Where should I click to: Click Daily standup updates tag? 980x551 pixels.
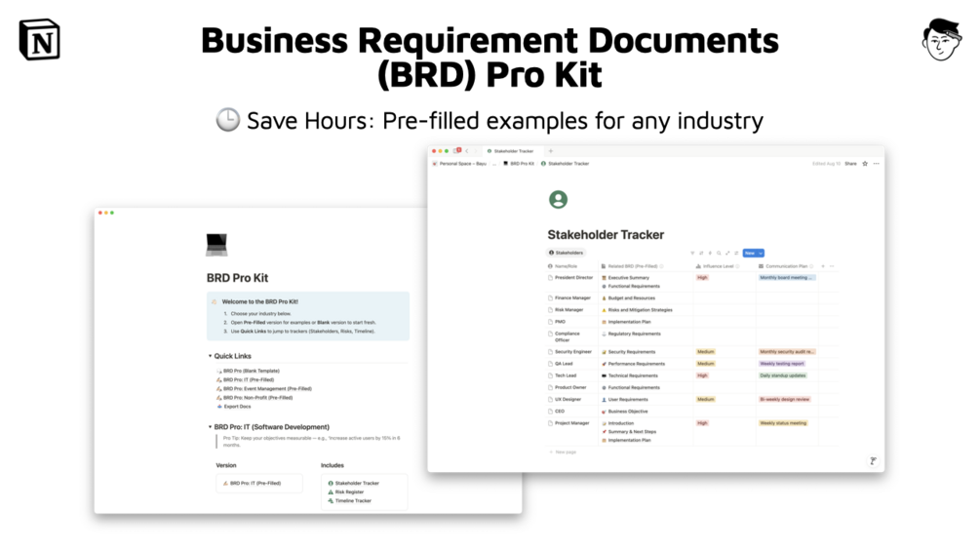tap(782, 375)
